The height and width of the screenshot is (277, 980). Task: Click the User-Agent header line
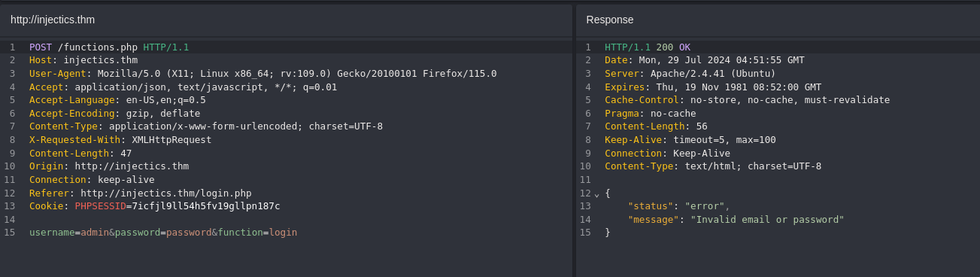tap(262, 74)
